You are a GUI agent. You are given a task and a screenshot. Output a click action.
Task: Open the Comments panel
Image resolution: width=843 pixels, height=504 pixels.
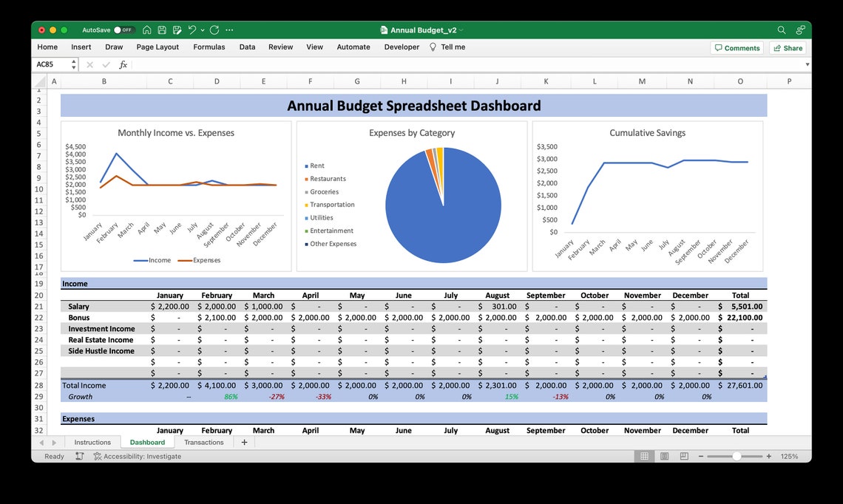(x=737, y=47)
